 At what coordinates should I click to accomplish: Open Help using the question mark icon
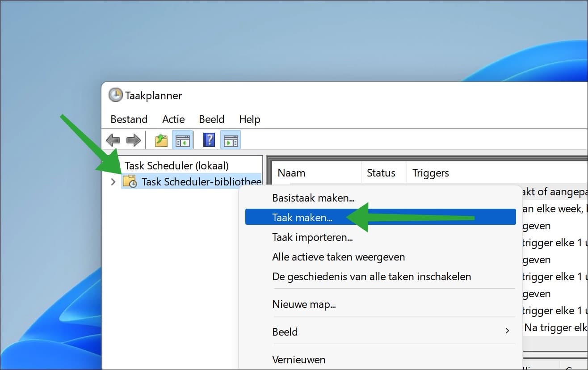(x=208, y=139)
